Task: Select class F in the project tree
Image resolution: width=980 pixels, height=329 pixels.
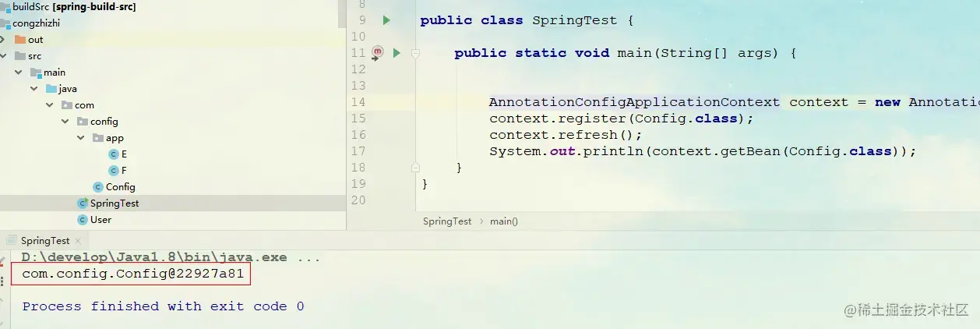Action: (125, 171)
